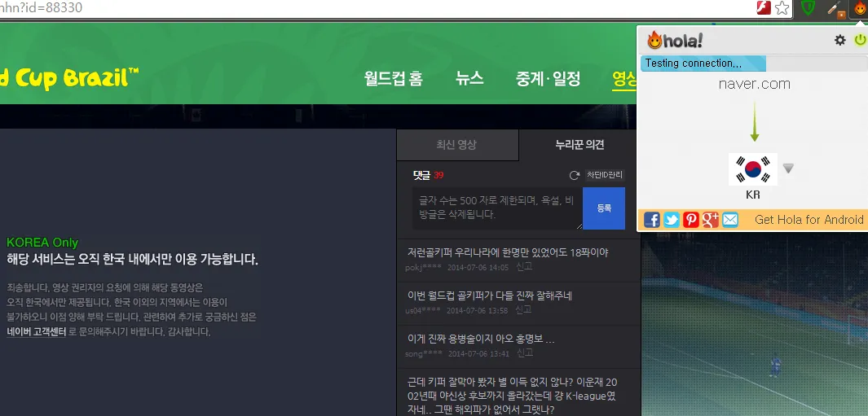Open 영상 menu item

click(624, 80)
